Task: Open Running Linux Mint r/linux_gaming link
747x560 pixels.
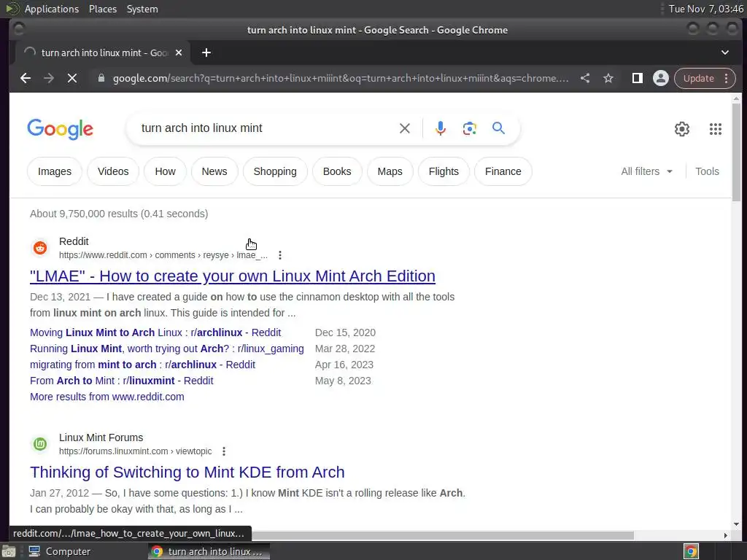Action: coord(167,349)
